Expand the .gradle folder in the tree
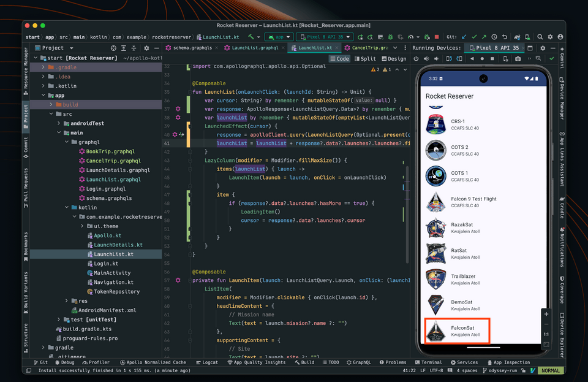Screen dimensions: 588x382 click(43, 67)
